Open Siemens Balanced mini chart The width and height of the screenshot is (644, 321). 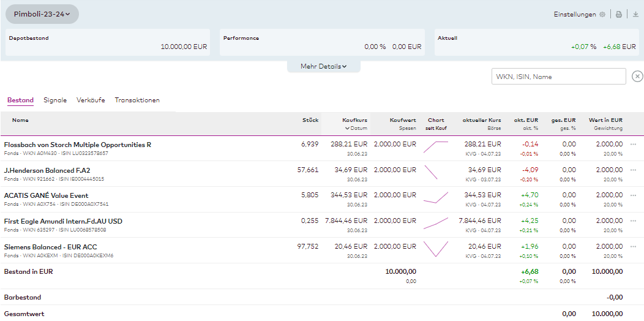coord(436,249)
